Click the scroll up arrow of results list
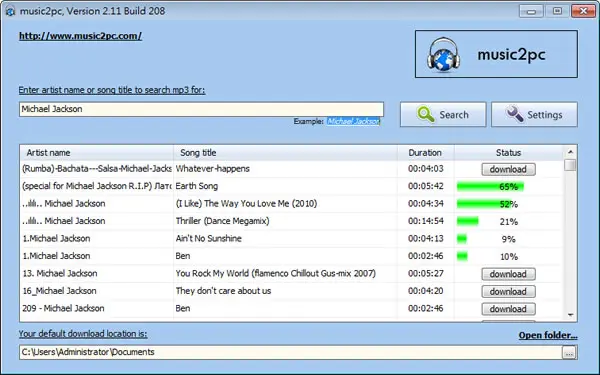600x375 pixels. 570,152
